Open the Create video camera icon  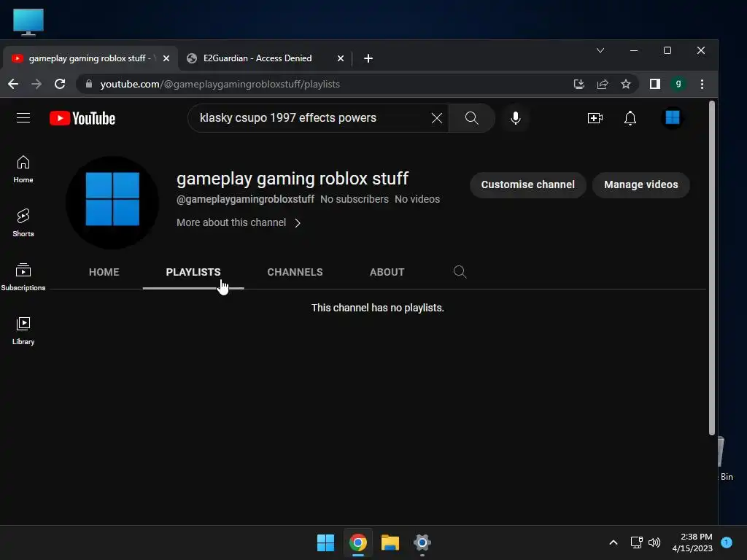click(x=595, y=118)
